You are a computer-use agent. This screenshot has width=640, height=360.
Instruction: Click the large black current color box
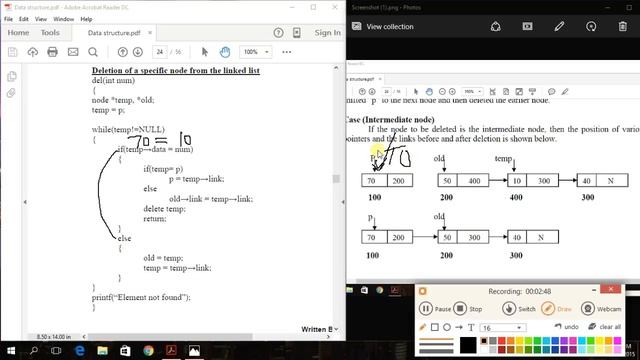click(468, 345)
